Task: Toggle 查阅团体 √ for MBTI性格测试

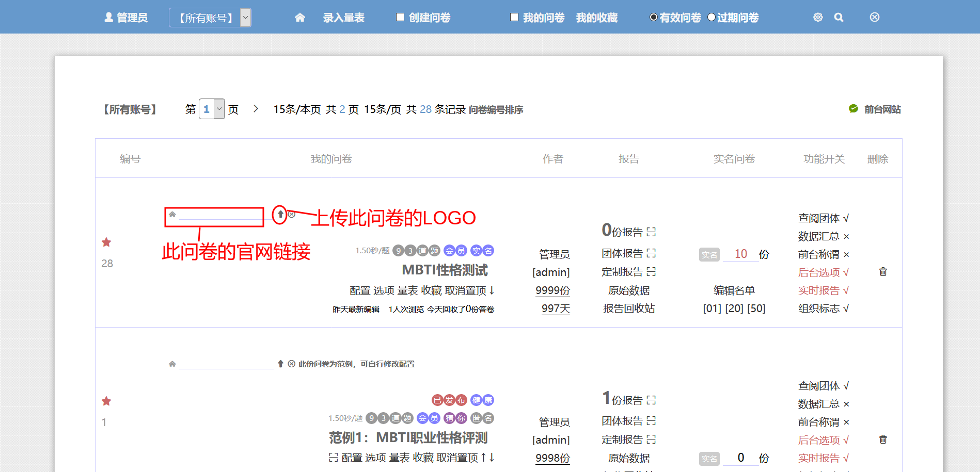Action: coord(824,218)
